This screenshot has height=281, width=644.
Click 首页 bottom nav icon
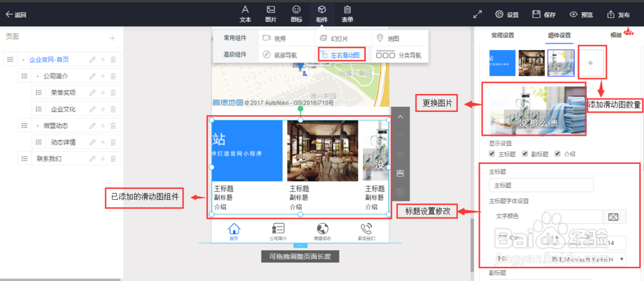click(234, 231)
